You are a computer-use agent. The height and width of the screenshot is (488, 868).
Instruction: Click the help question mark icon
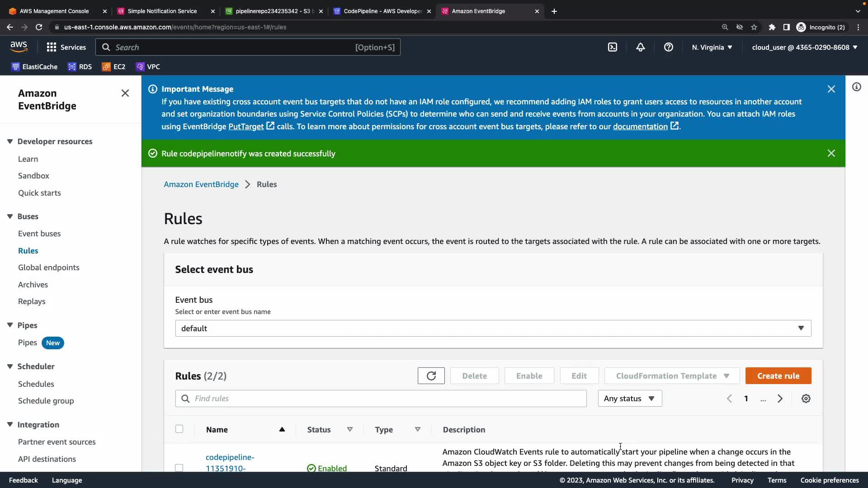668,47
